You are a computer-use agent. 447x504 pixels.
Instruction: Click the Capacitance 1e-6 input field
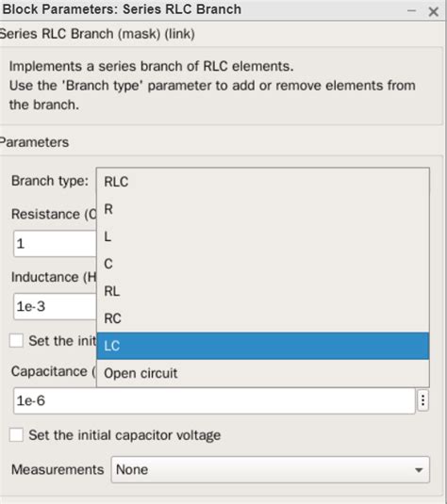point(214,400)
